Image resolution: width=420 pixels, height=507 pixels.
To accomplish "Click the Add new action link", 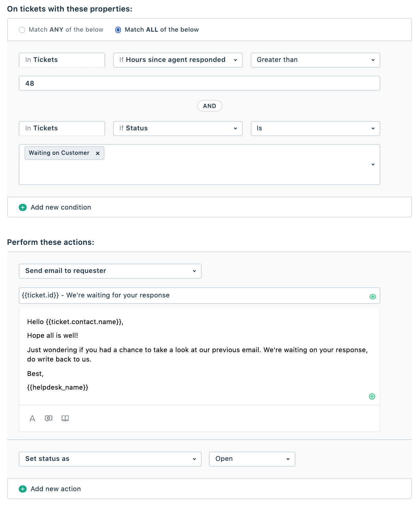I will (56, 489).
